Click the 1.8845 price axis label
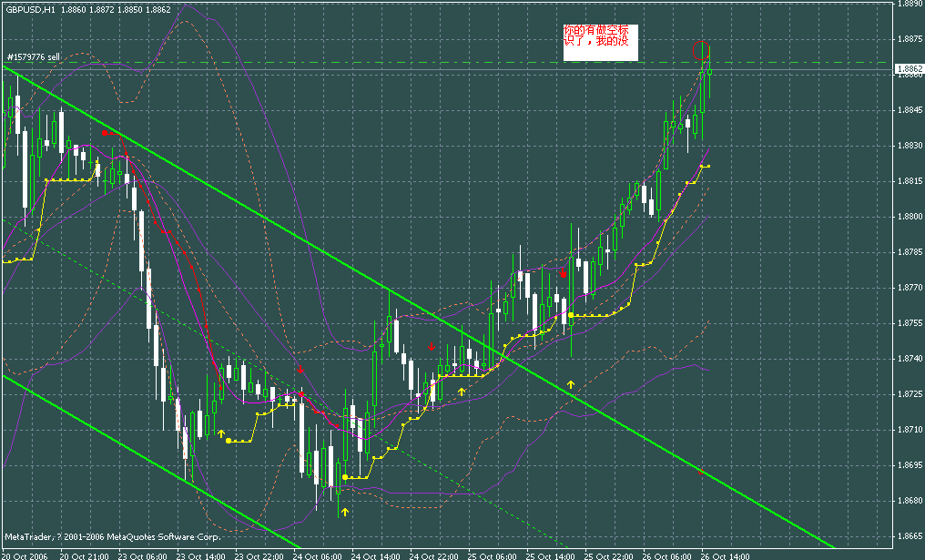Image resolution: width=925 pixels, height=560 pixels. (910, 110)
